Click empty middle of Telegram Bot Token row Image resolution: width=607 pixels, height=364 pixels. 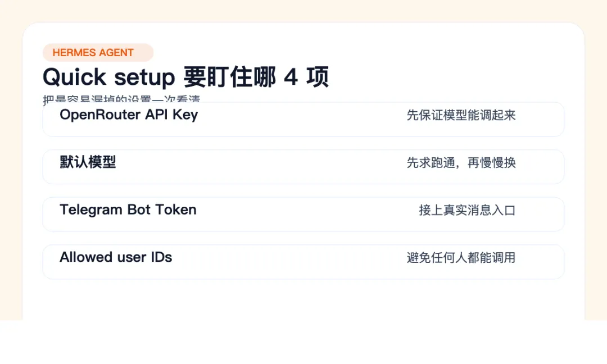pyautogui.click(x=303, y=214)
